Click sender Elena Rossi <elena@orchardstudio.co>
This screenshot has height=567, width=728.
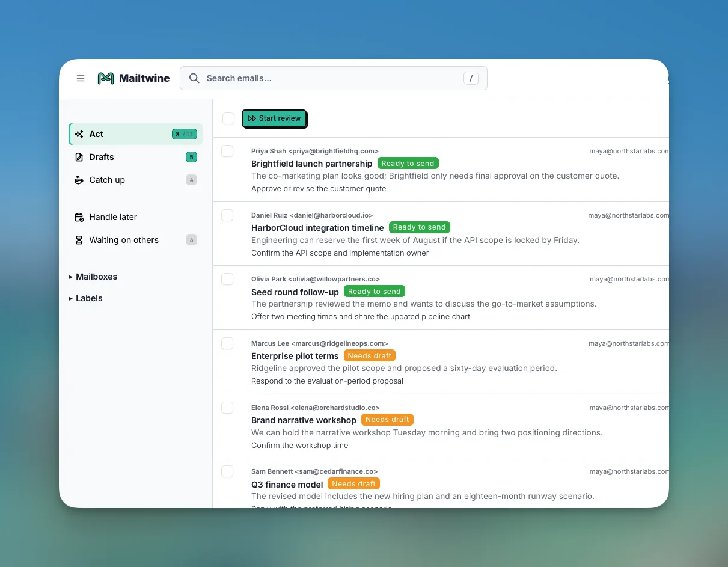click(316, 408)
